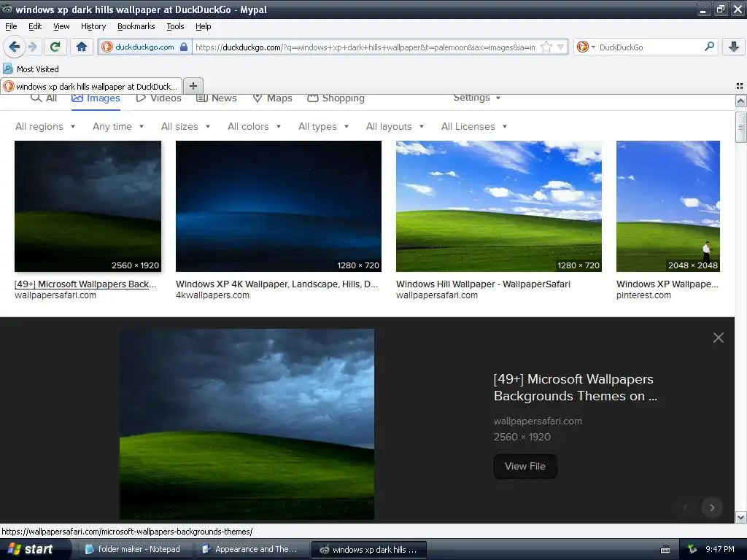Viewport: 747px width, 560px height.
Task: Open the pinterest.com result title link
Action: (x=667, y=284)
